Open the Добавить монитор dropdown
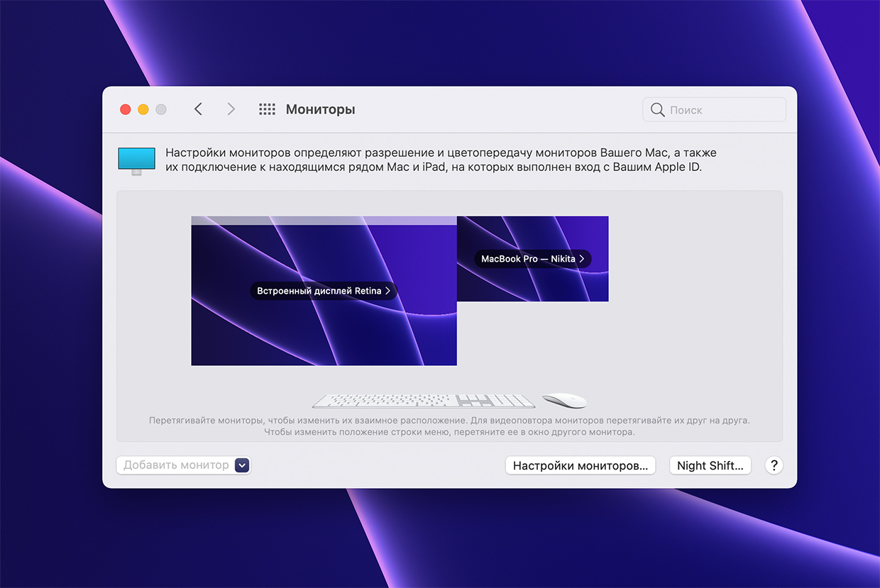Viewport: 880px width, 588px height. [x=184, y=465]
